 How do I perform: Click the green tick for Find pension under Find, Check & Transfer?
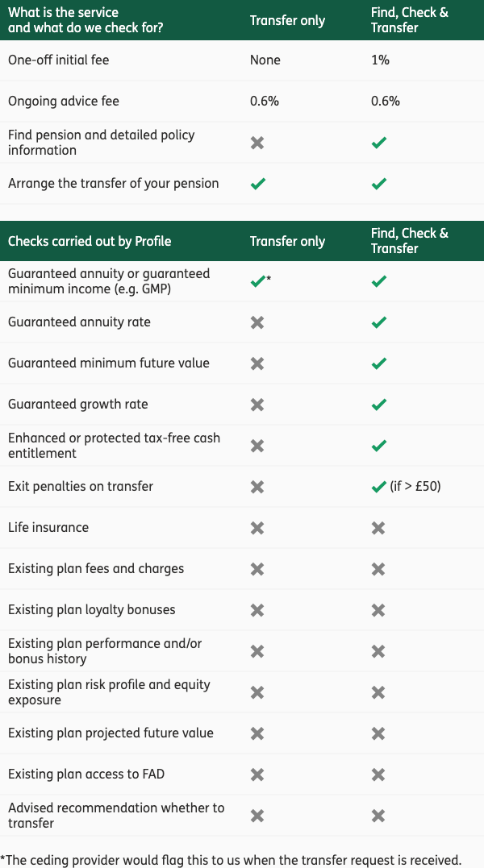(379, 143)
